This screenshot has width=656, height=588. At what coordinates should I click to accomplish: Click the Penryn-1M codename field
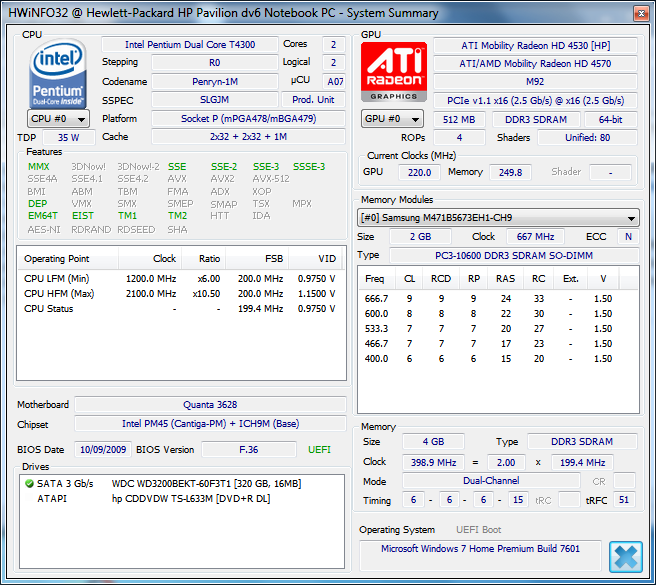coord(215,82)
